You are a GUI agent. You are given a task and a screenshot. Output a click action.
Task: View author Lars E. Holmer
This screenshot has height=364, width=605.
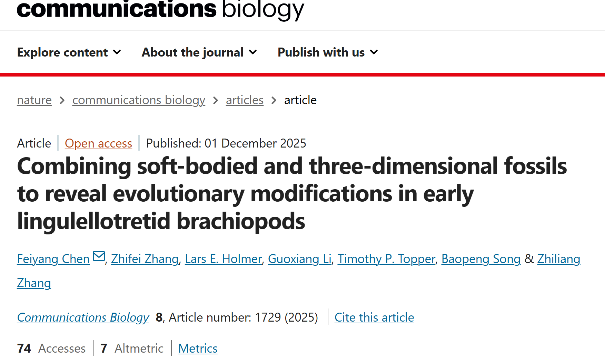click(x=224, y=259)
